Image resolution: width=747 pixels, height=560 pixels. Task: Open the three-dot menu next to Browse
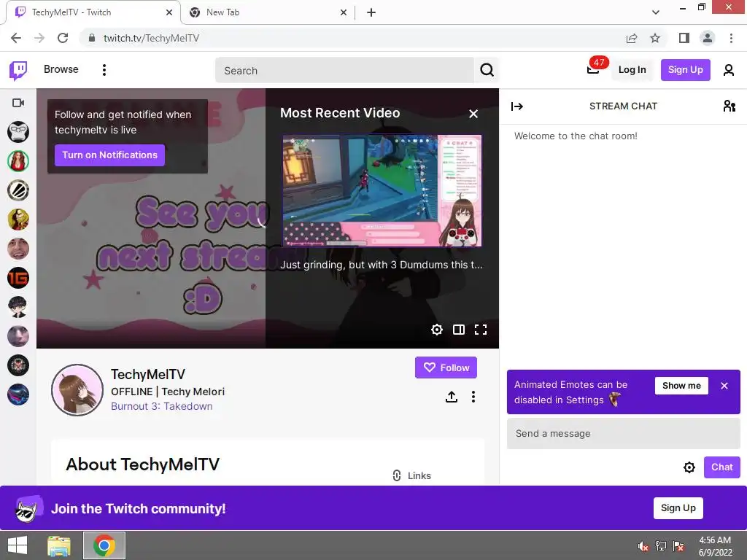pos(104,70)
